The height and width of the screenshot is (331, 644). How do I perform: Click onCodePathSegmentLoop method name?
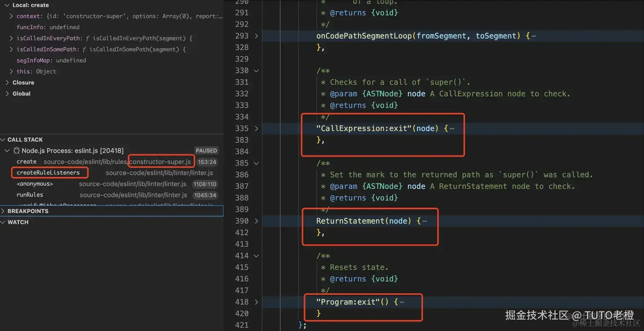tap(364, 36)
